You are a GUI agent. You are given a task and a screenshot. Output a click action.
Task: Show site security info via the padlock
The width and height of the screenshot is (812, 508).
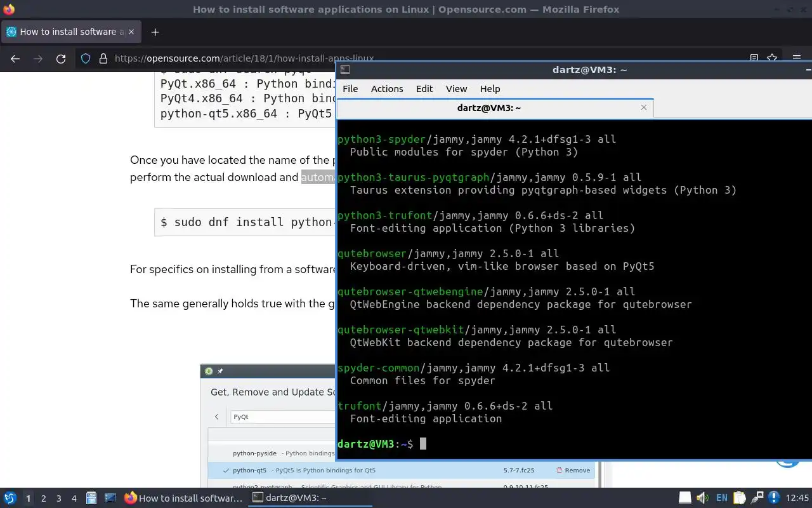click(103, 58)
